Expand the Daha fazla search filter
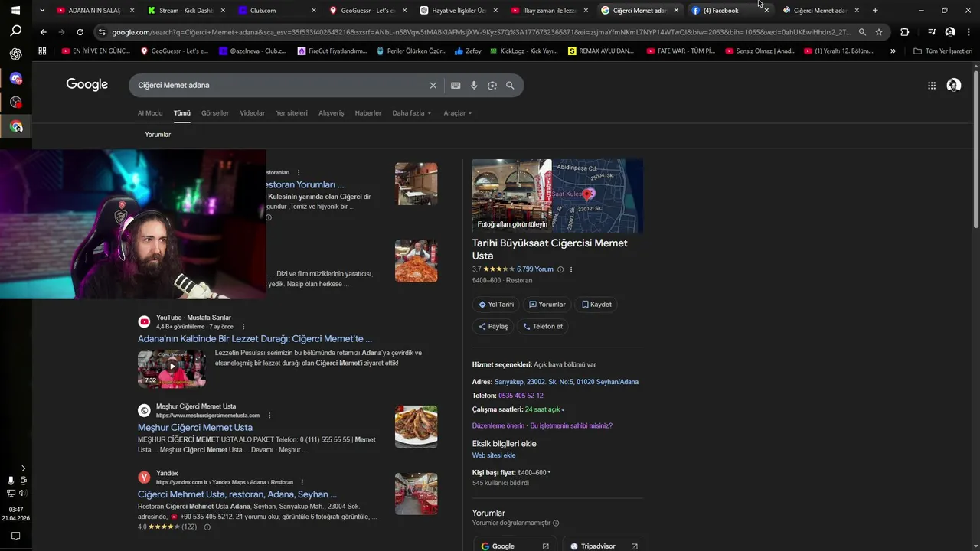 (x=412, y=113)
